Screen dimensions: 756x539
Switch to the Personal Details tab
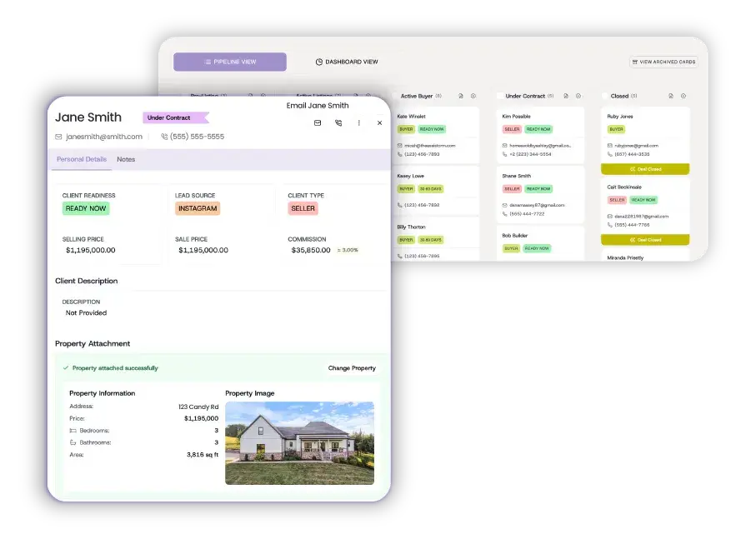[82, 159]
